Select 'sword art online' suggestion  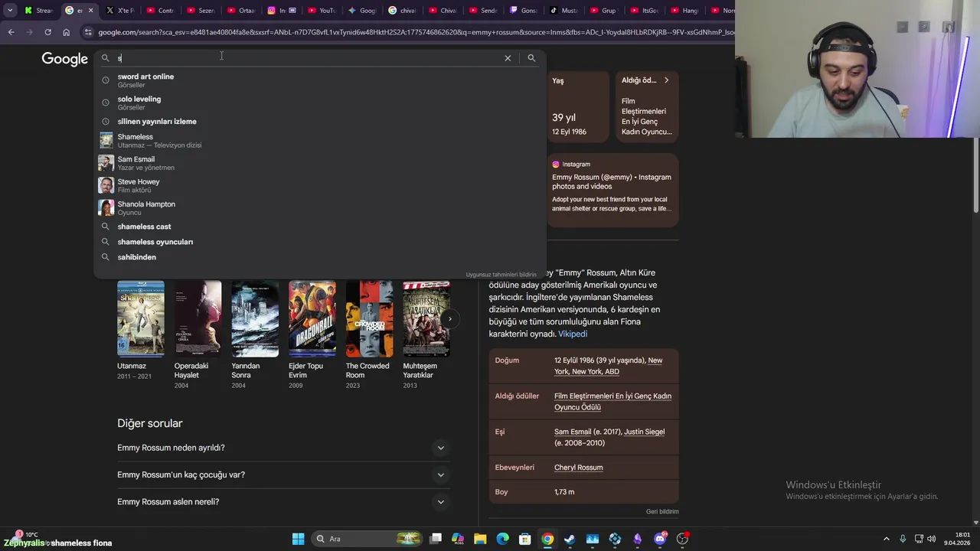pos(320,80)
